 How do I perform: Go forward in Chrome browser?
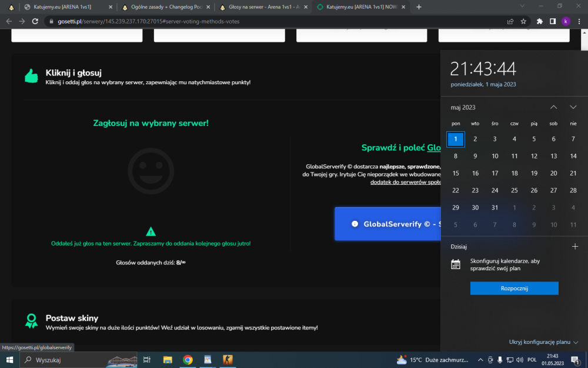pos(22,21)
